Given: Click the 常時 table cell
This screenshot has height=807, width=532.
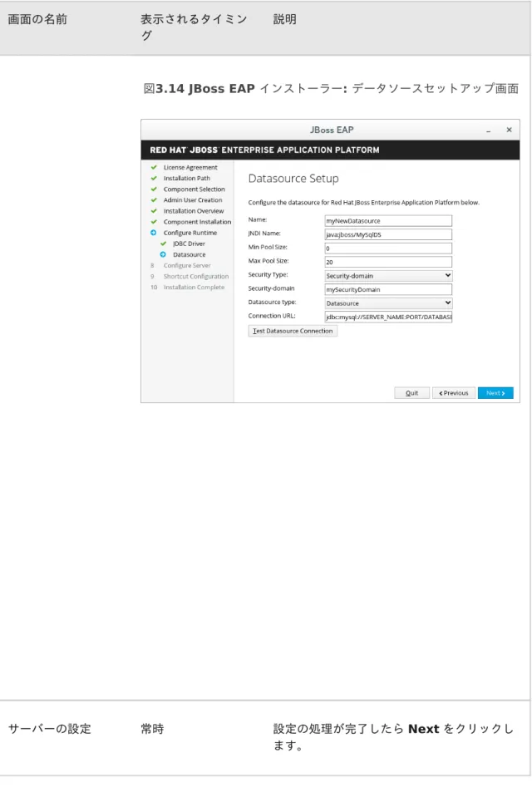Looking at the screenshot, I should [152, 729].
